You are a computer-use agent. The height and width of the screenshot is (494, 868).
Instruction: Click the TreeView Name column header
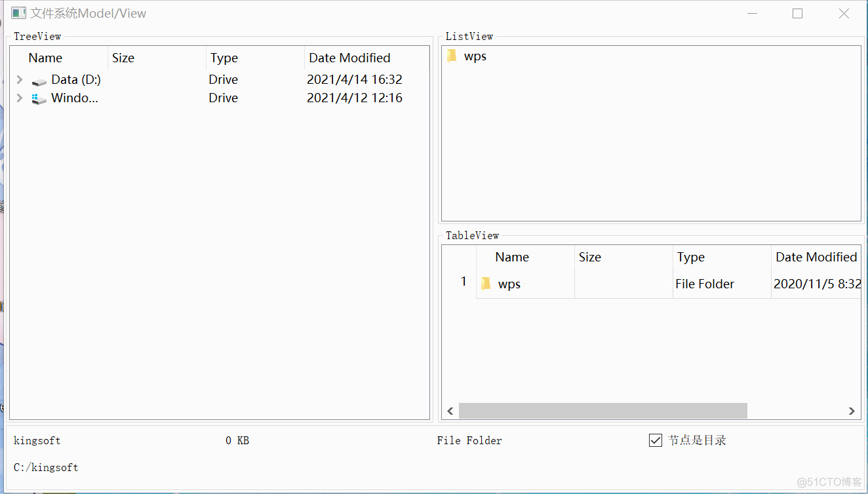click(x=59, y=58)
